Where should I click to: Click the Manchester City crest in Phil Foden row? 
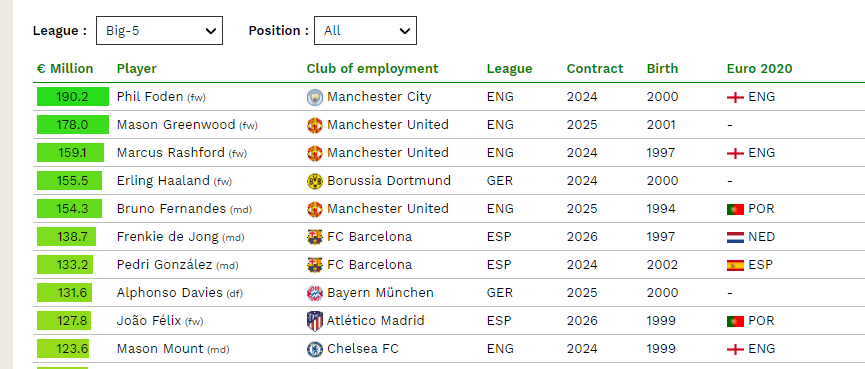pos(314,98)
